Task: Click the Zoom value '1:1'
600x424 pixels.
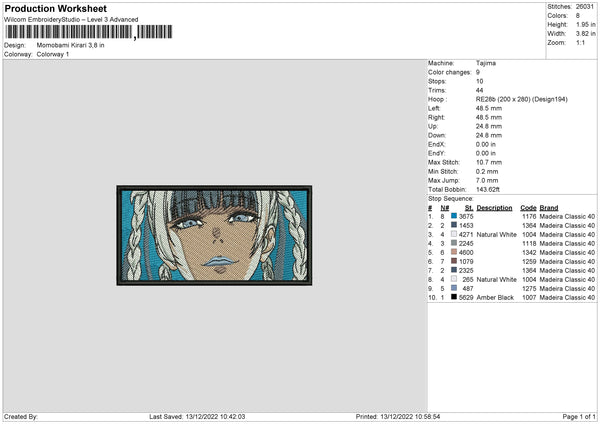Action: pos(580,42)
